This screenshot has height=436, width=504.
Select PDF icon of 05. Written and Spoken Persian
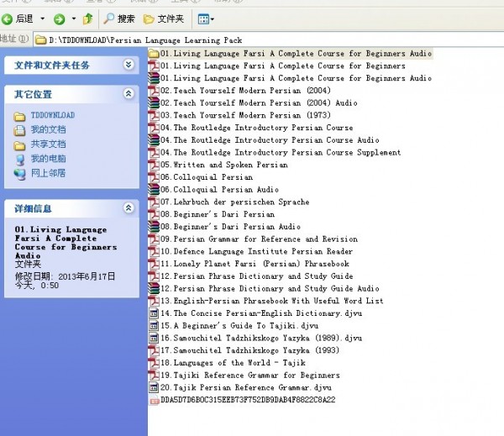click(x=154, y=165)
